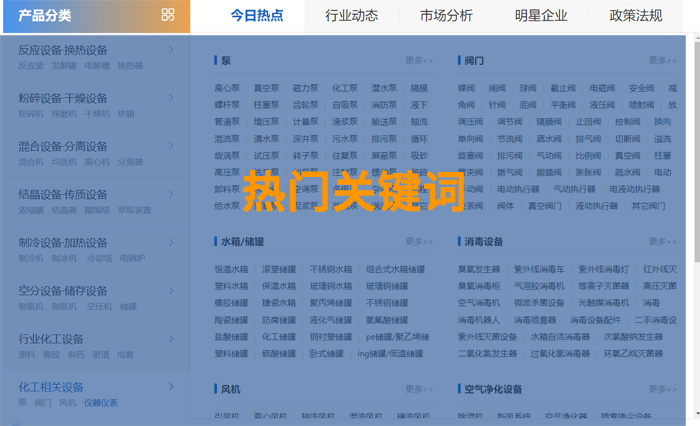Switch to the 今日热点 tab
Screen dimensions: 700x426
click(256, 16)
